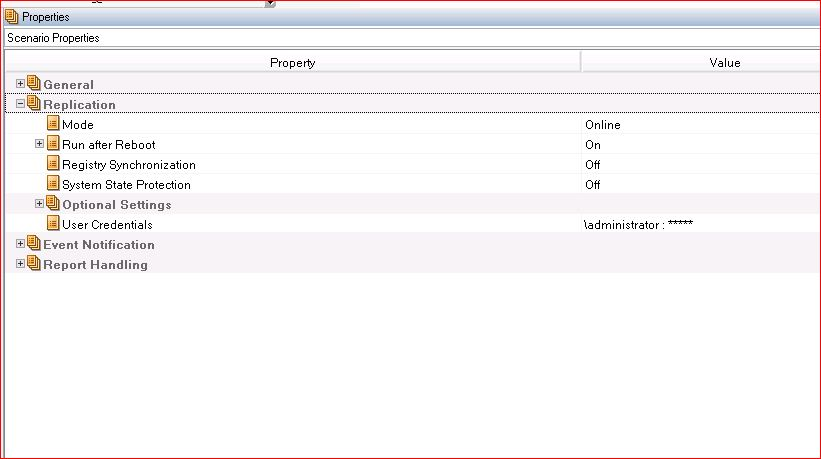The image size is (821, 459).
Task: Click the Off value of System State Protection
Action: (x=592, y=185)
